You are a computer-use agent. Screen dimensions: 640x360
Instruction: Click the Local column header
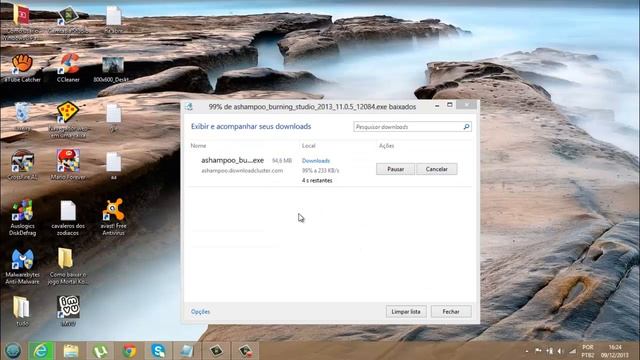click(x=309, y=146)
